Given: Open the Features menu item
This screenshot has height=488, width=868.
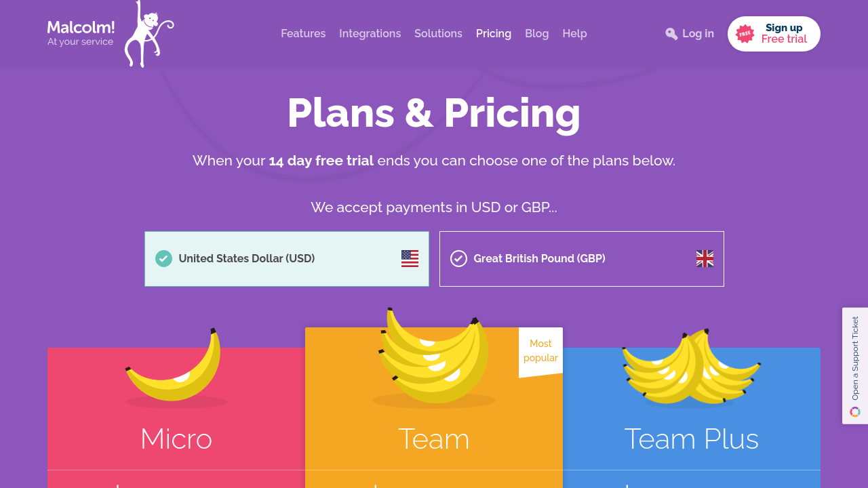Looking at the screenshot, I should point(303,34).
